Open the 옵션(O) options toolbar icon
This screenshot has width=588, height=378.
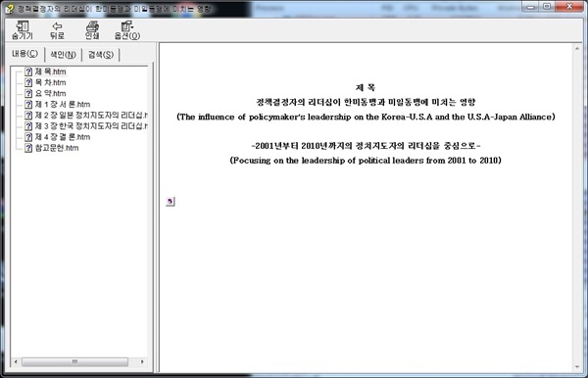point(127,30)
